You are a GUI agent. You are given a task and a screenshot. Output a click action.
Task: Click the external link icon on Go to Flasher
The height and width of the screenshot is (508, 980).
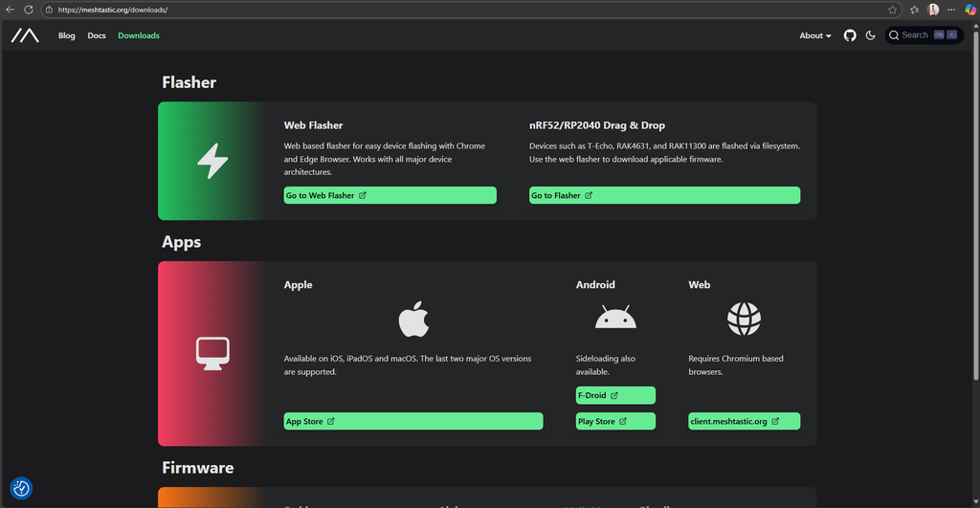589,195
